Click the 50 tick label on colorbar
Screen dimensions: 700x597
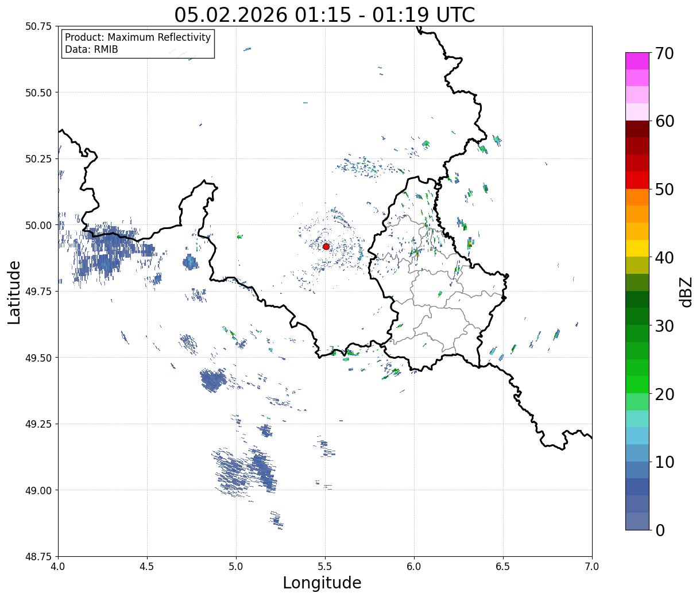coord(664,189)
